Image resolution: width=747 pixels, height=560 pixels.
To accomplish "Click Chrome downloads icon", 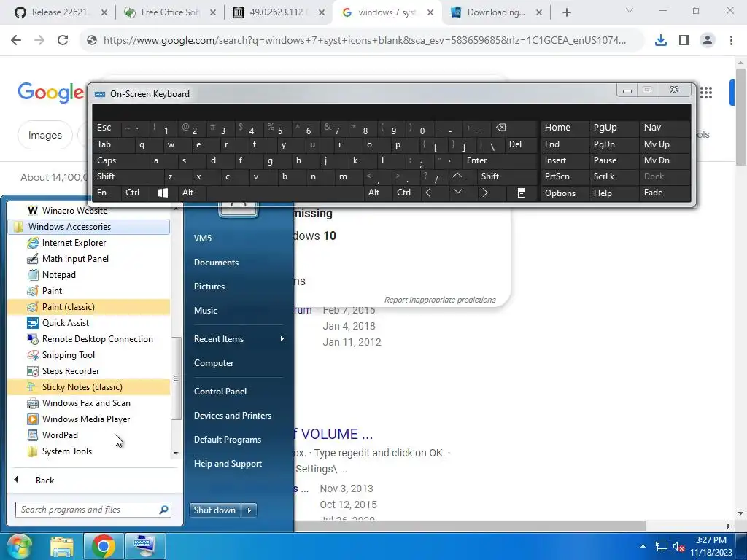I will coord(661,41).
